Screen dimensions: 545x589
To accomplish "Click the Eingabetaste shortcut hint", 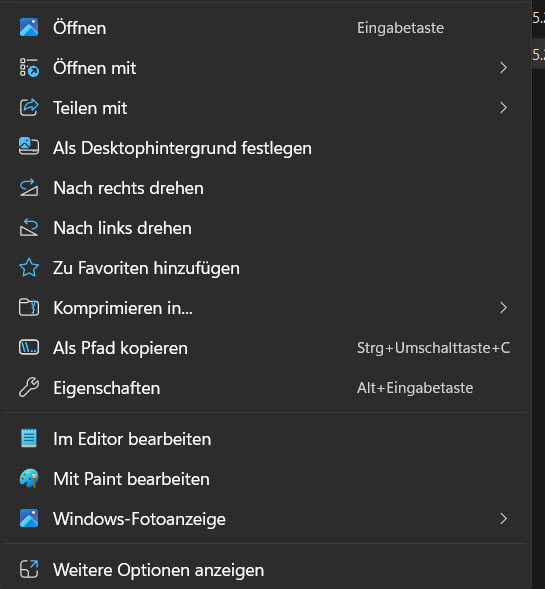I will click(x=400, y=28).
